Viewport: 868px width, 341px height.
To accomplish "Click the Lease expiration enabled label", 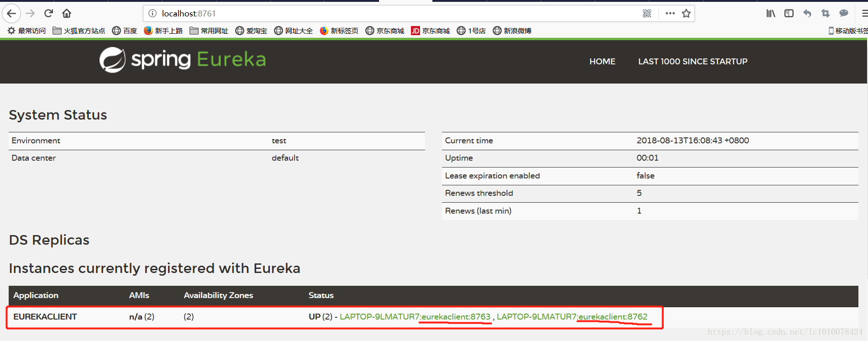I will pos(492,176).
